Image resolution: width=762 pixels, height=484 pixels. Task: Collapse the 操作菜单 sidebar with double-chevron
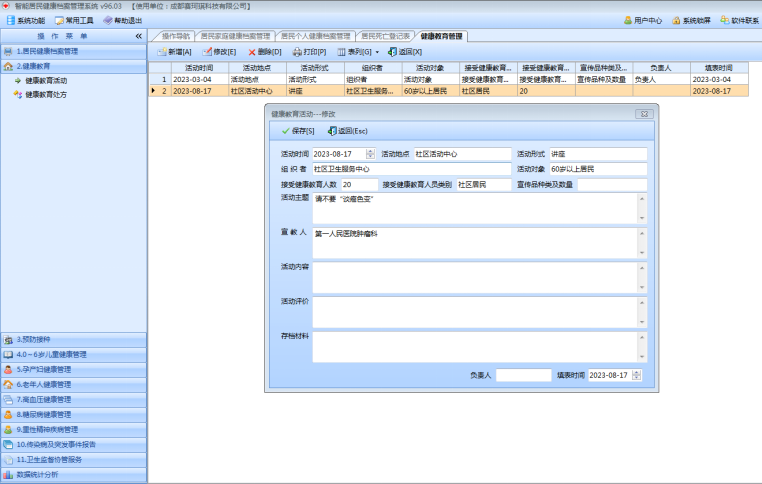click(x=138, y=36)
